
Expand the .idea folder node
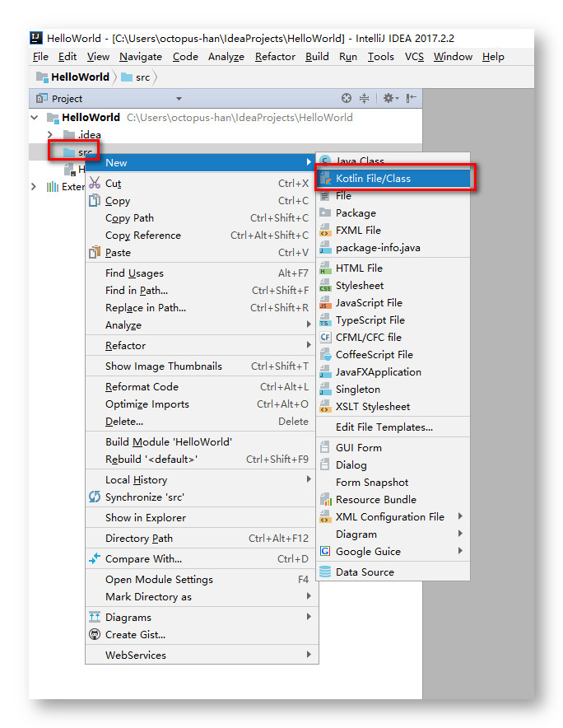click(50, 134)
